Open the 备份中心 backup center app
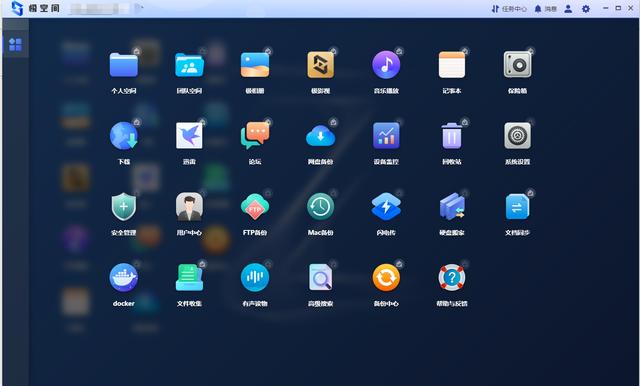The width and height of the screenshot is (640, 386). (x=386, y=277)
